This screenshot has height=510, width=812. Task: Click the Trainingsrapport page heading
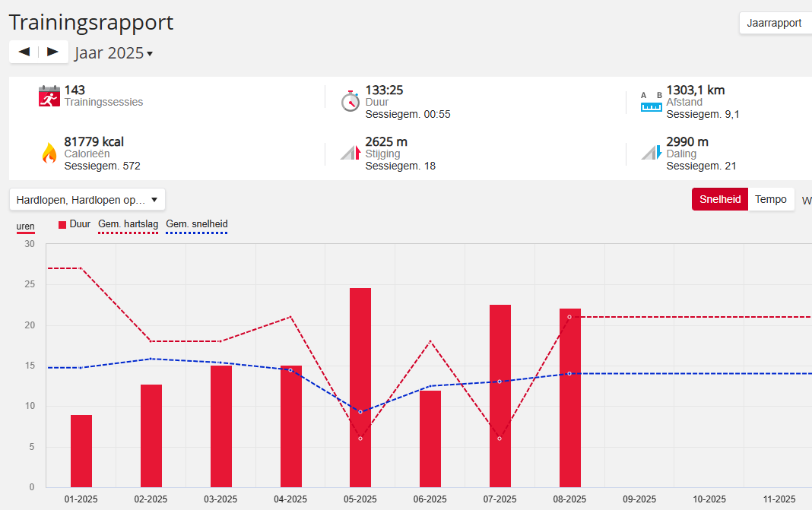point(91,23)
